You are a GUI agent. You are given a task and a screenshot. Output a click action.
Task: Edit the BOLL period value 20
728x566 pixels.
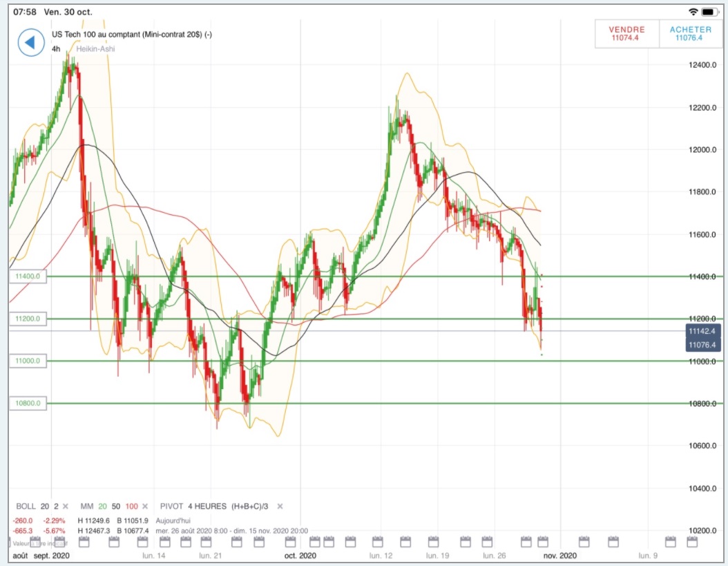tap(45, 507)
